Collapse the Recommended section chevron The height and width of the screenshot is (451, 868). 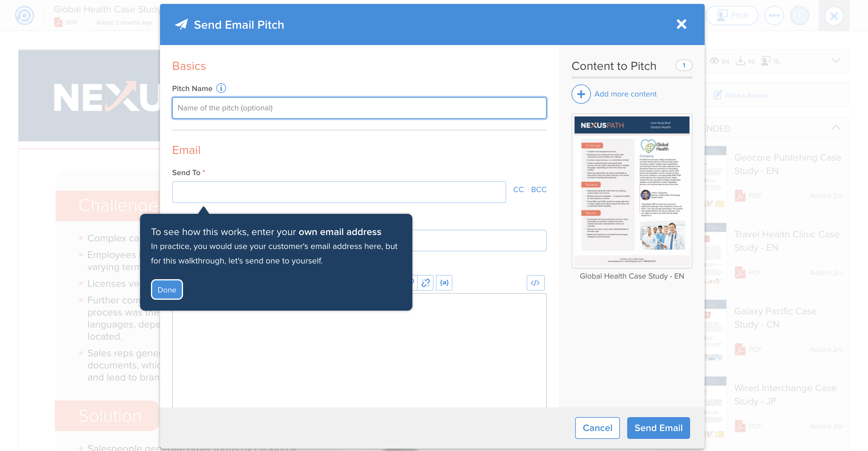(836, 128)
